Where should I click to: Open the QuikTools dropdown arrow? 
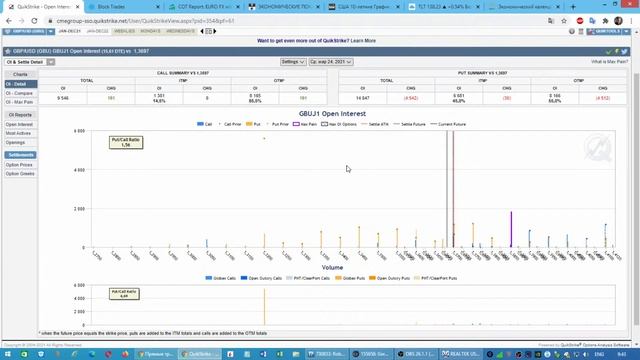coord(626,31)
